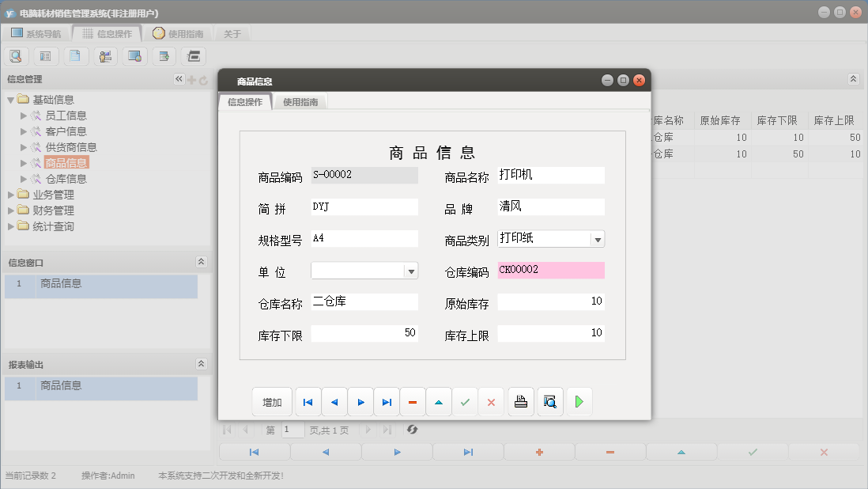The image size is (868, 489).
Task: Open the report list toolbar icon
Action: pyautogui.click(x=45, y=55)
